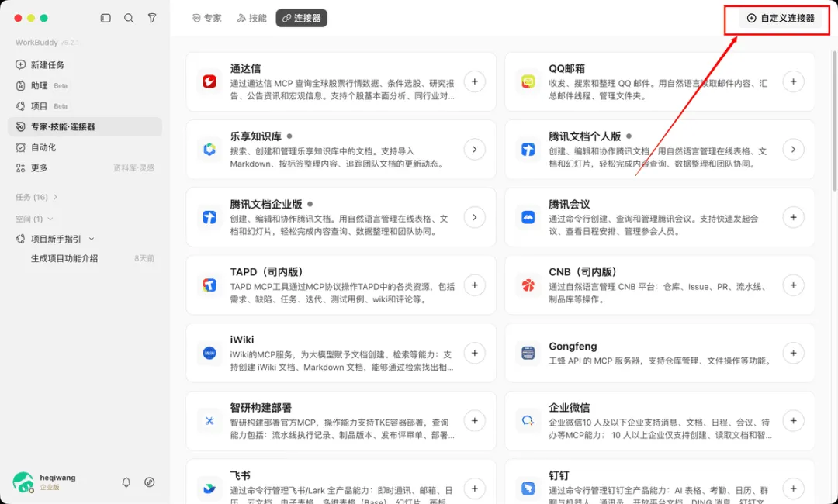Open 项目 Beta in sidebar

click(85, 106)
